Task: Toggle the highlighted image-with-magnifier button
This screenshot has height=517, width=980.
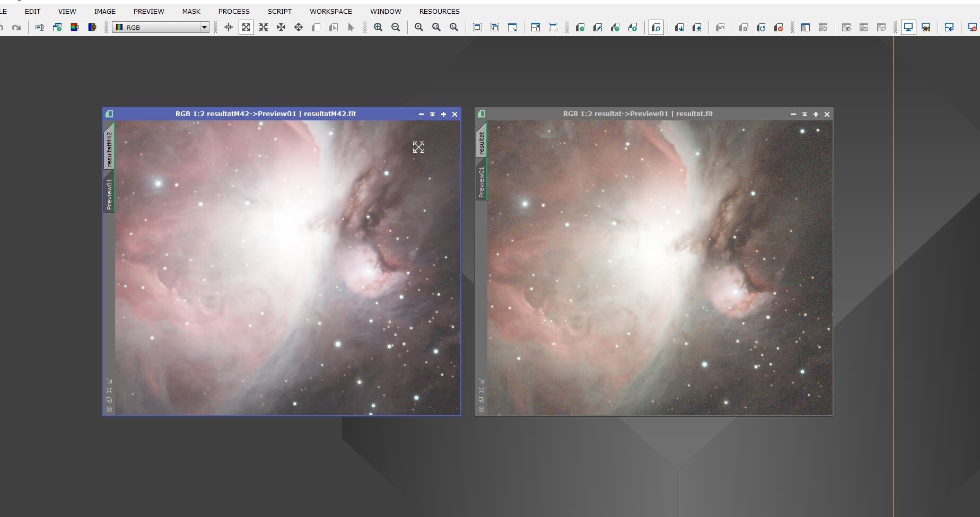Action: point(656,28)
